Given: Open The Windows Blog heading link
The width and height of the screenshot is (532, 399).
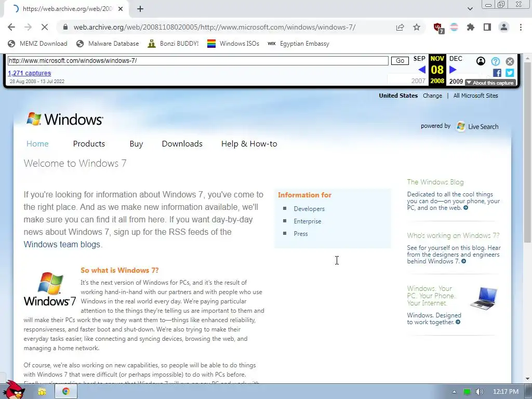Looking at the screenshot, I should click(x=435, y=182).
